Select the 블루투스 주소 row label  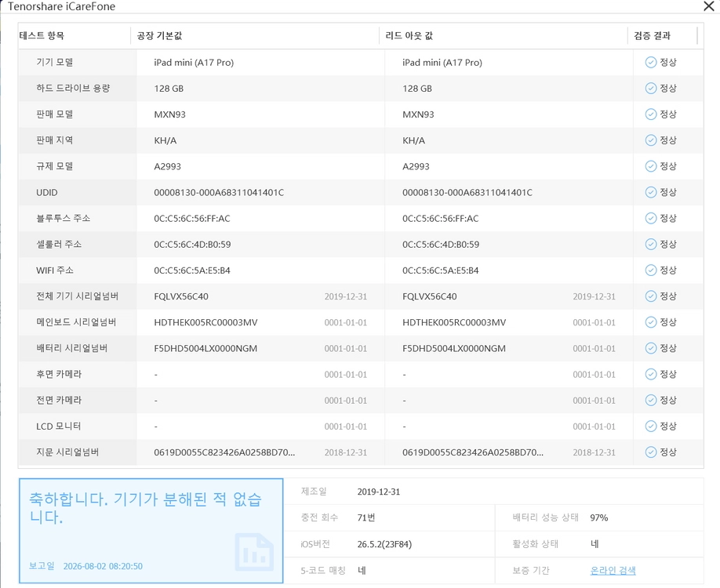click(x=64, y=218)
